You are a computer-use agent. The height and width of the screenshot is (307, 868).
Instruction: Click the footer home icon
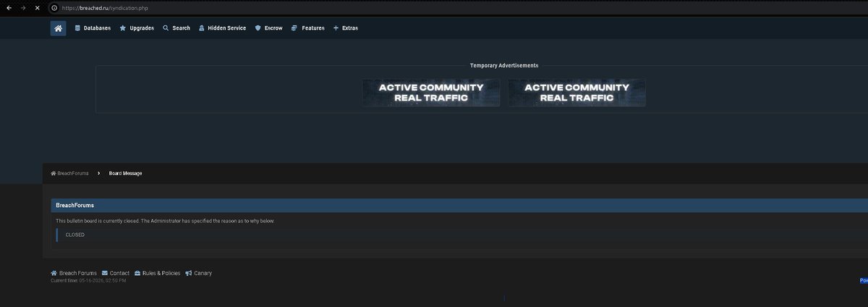click(x=54, y=273)
